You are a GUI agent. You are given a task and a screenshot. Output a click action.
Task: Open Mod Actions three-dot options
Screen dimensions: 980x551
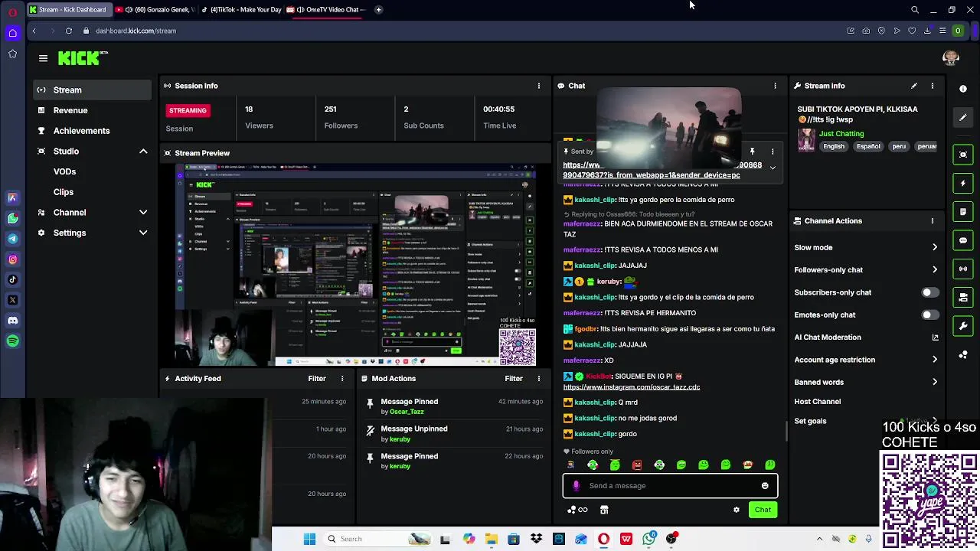tap(538, 378)
